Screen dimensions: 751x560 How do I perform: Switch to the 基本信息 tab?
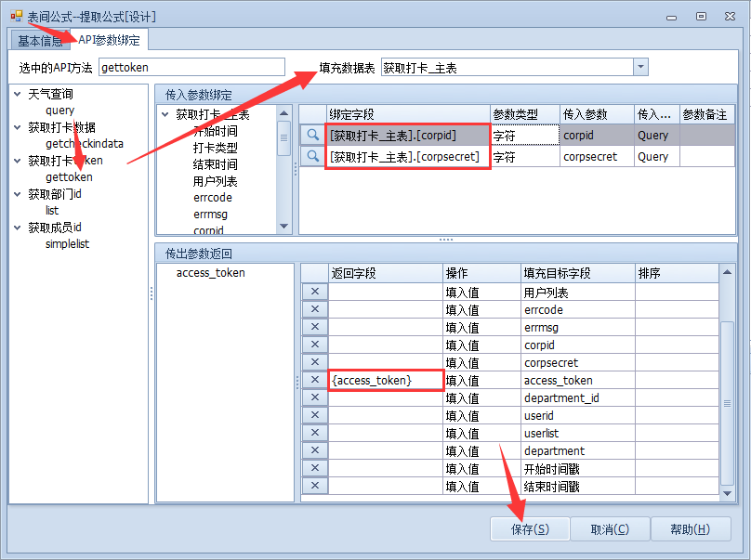(40, 41)
